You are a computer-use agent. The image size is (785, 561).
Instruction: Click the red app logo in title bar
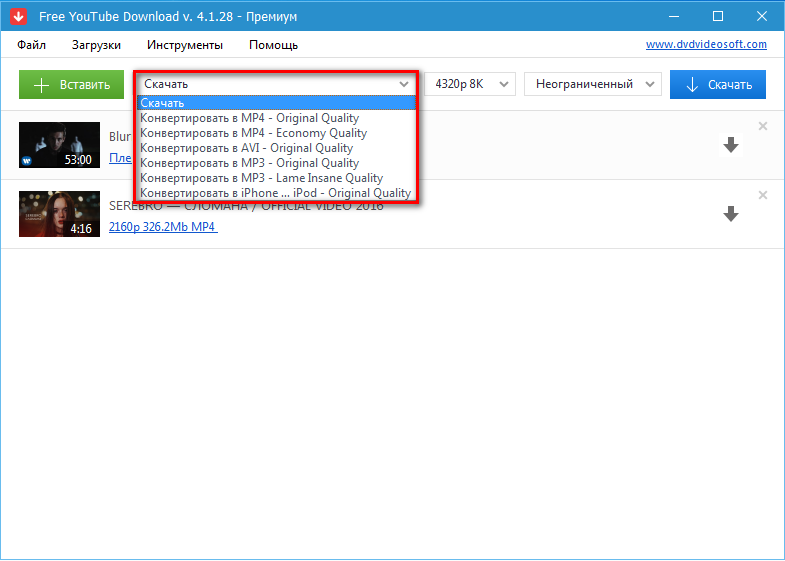coord(18,17)
